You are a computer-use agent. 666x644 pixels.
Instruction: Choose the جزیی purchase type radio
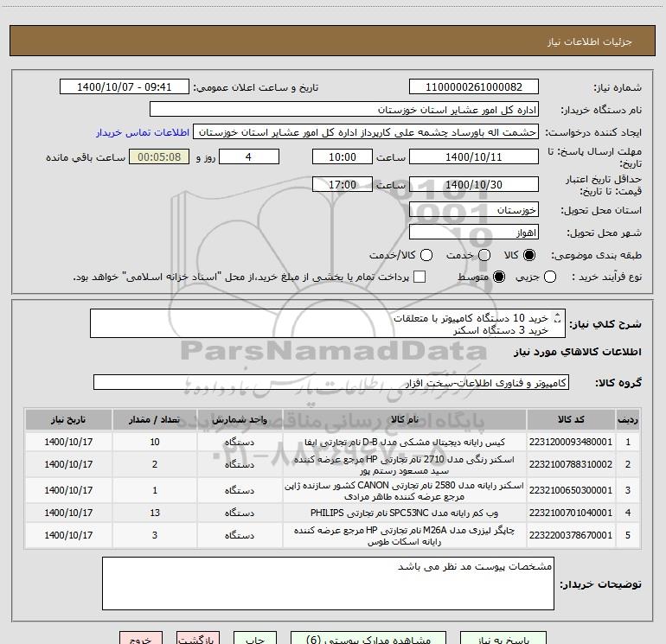point(550,277)
